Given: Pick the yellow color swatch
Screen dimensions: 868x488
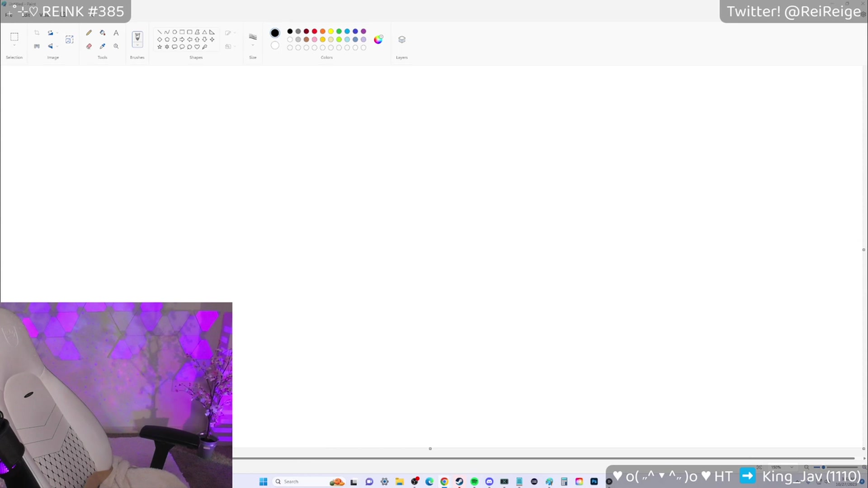Looking at the screenshot, I should coord(331,31).
